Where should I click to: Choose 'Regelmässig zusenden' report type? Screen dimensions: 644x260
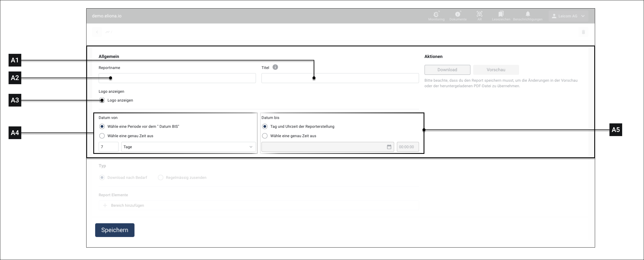tap(160, 178)
